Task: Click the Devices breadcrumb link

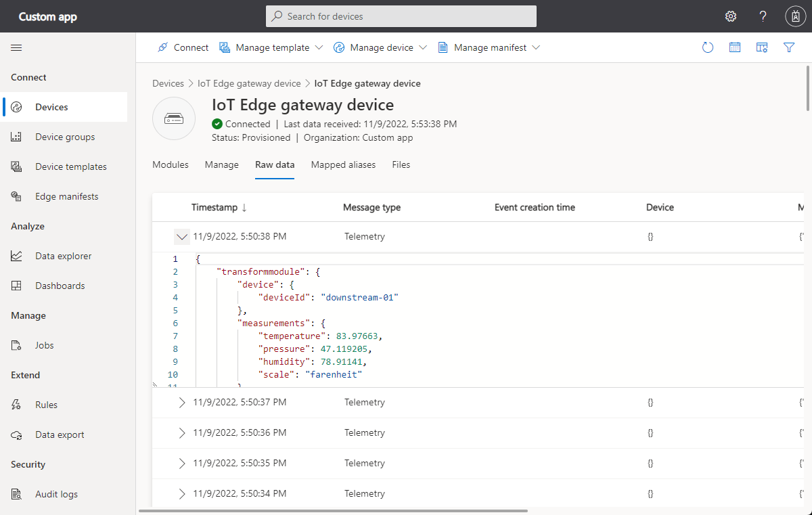Action: pos(168,83)
